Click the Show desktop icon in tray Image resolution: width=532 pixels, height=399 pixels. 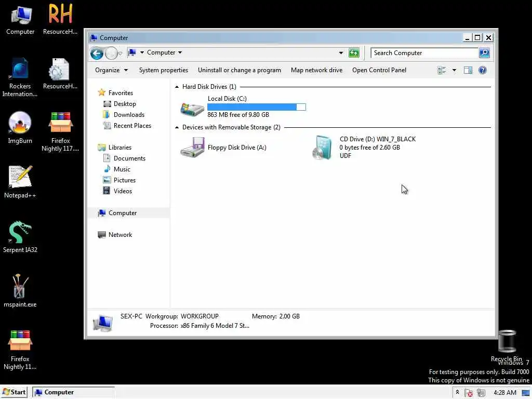coord(526,393)
